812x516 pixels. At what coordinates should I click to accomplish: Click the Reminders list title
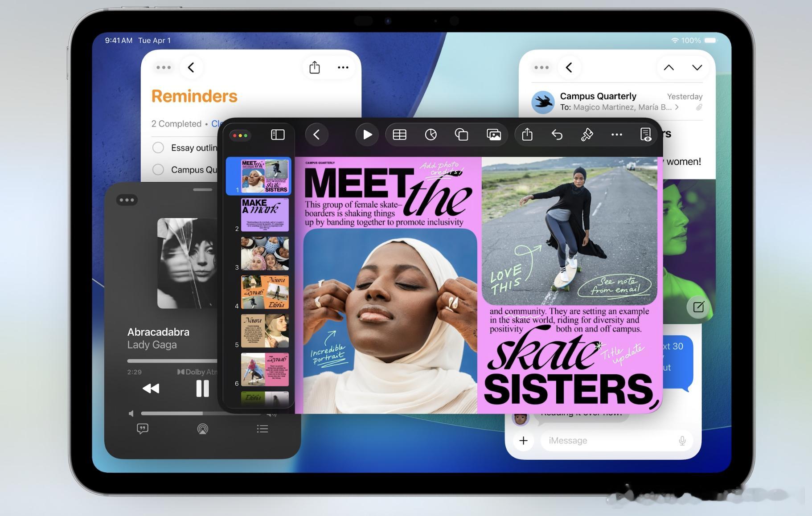194,96
